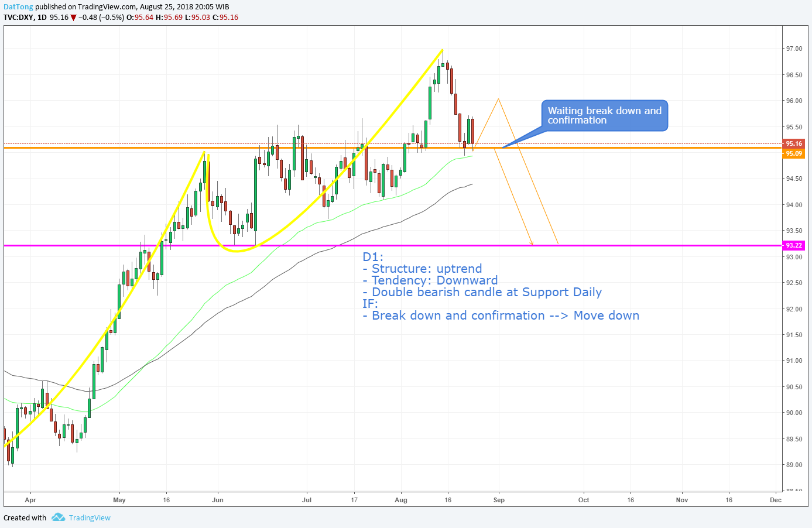Click the Nov label on time axis
The width and height of the screenshot is (812, 528).
[x=682, y=500]
